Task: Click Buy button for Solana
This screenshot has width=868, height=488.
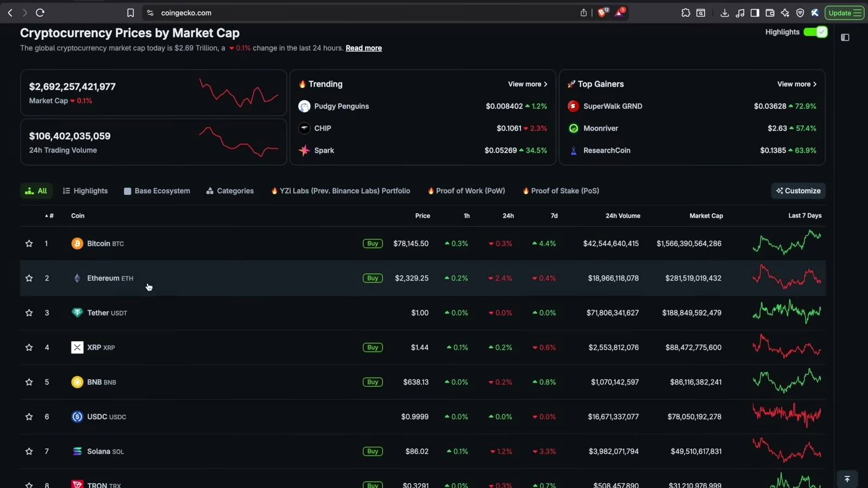Action: (373, 452)
